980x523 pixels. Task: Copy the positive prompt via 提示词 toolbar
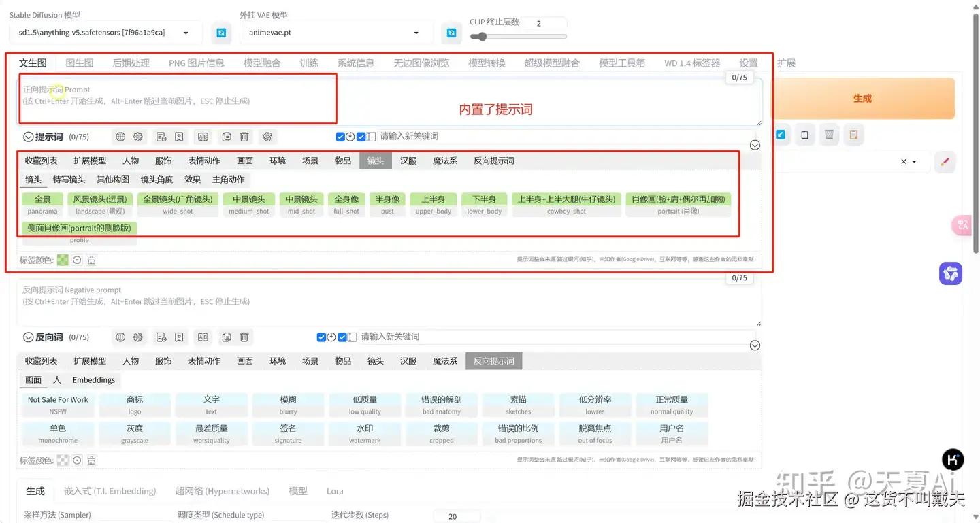tap(227, 137)
